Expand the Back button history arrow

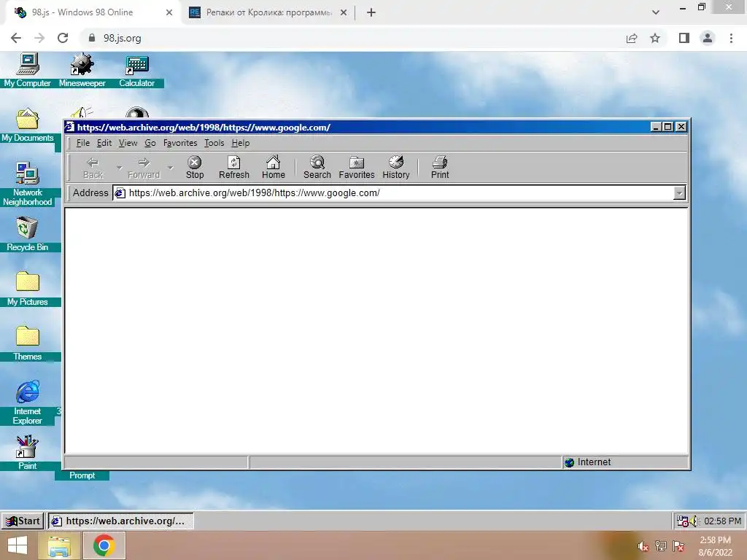tap(119, 168)
